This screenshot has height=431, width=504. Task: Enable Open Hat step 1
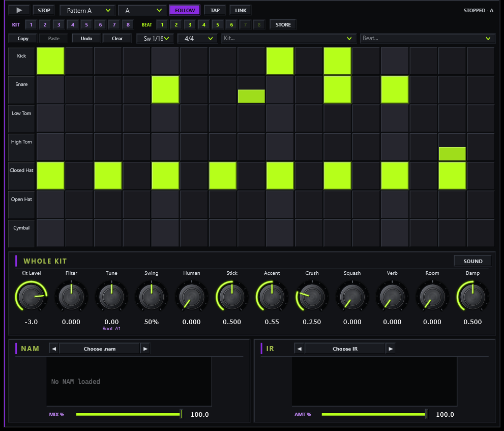[x=50, y=204]
